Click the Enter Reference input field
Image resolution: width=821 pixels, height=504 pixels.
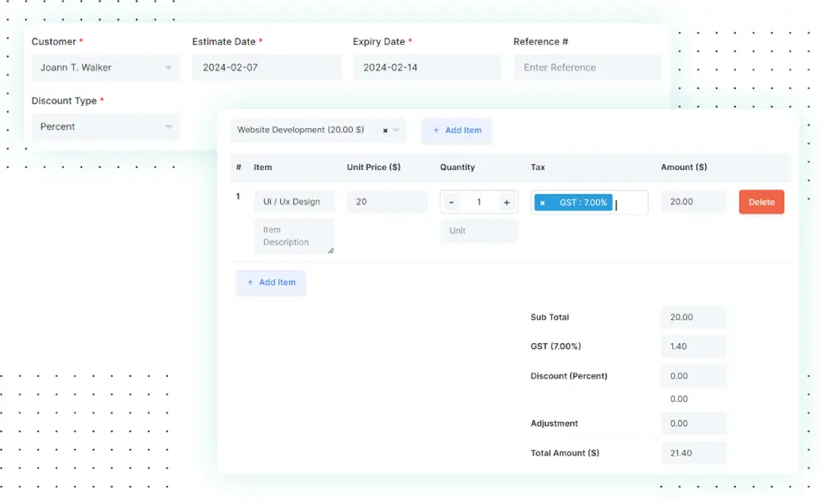click(587, 67)
